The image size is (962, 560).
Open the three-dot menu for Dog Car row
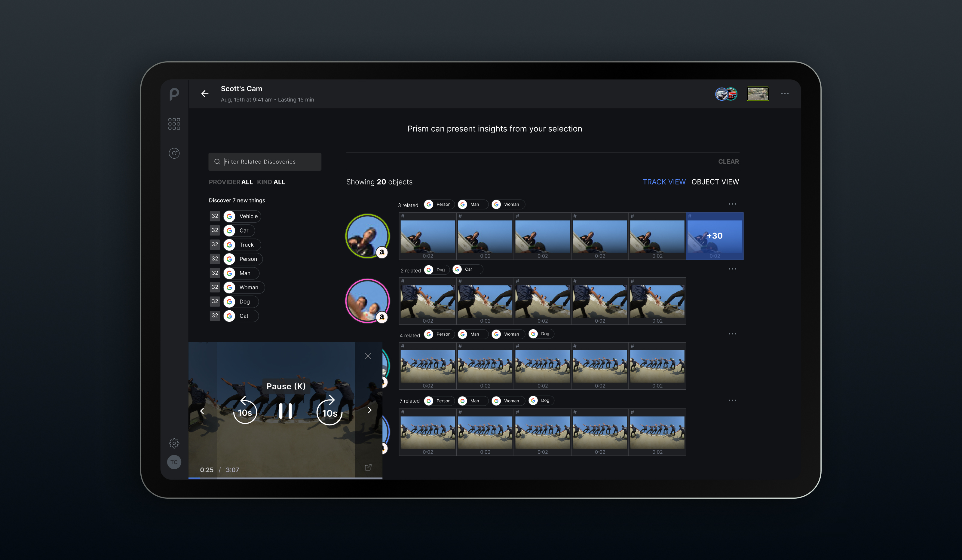[732, 269]
